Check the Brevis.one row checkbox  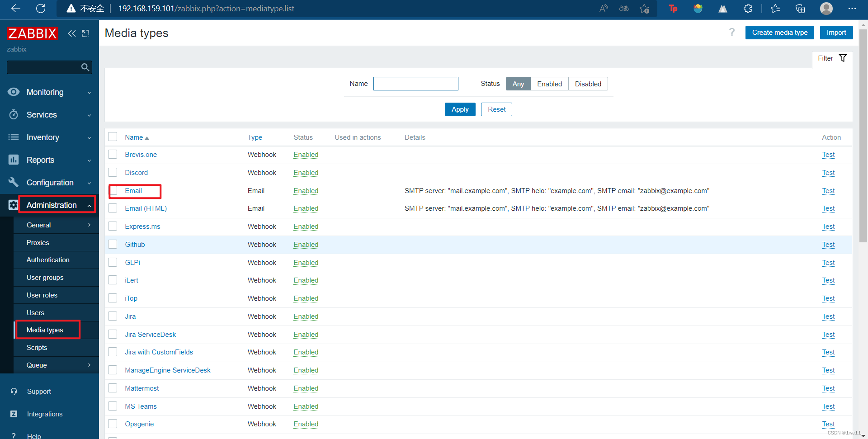click(113, 154)
